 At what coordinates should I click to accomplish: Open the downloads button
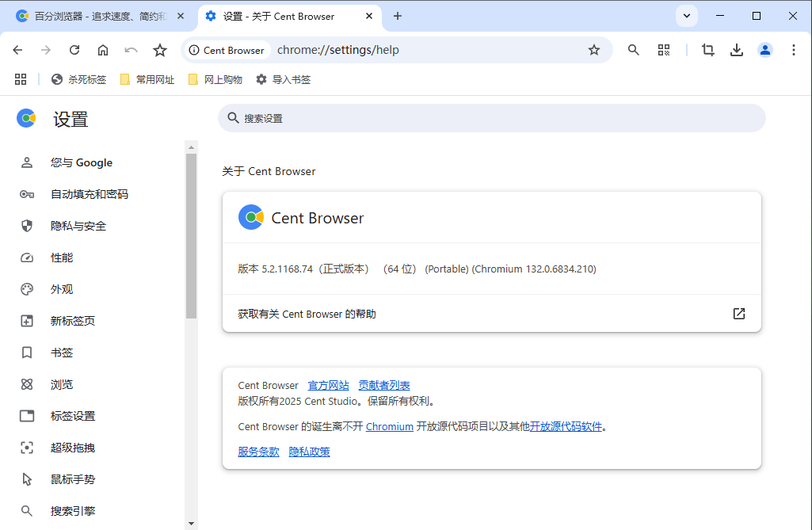[x=737, y=50]
